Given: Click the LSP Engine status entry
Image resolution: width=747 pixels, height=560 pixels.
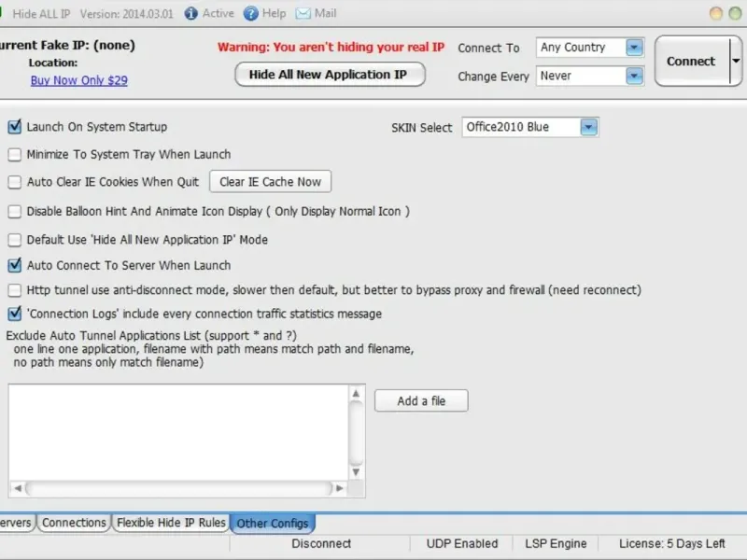Looking at the screenshot, I should tap(556, 544).
